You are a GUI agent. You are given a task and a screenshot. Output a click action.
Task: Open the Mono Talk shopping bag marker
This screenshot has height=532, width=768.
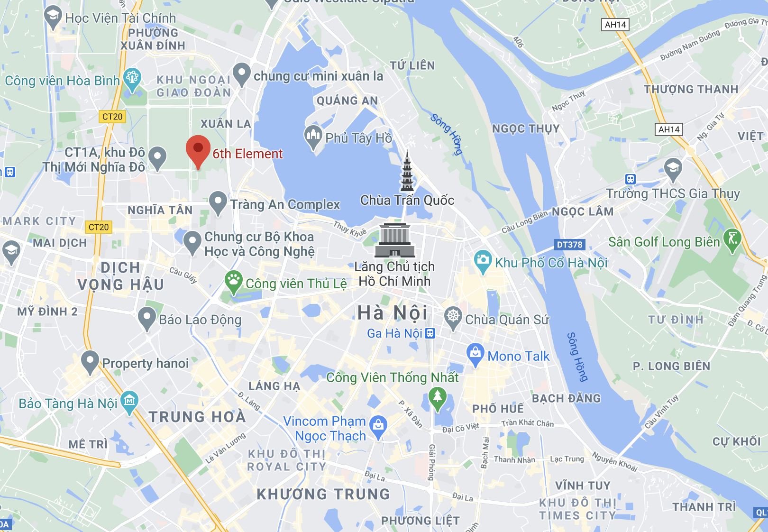(x=475, y=355)
